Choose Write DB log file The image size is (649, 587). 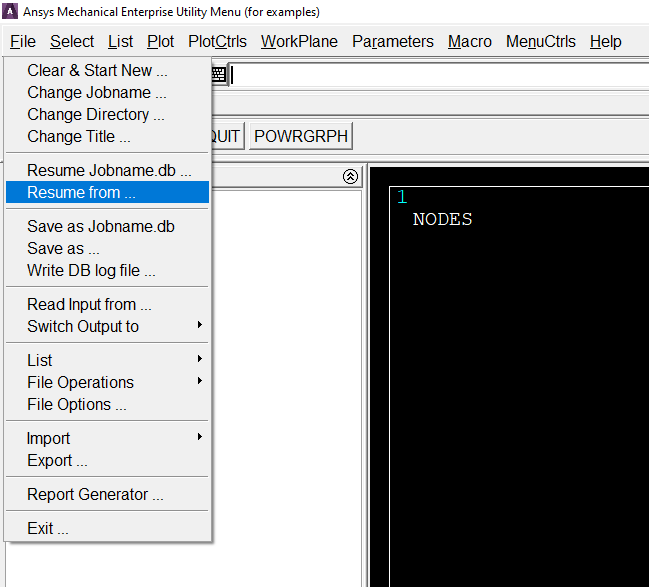[x=107, y=270]
